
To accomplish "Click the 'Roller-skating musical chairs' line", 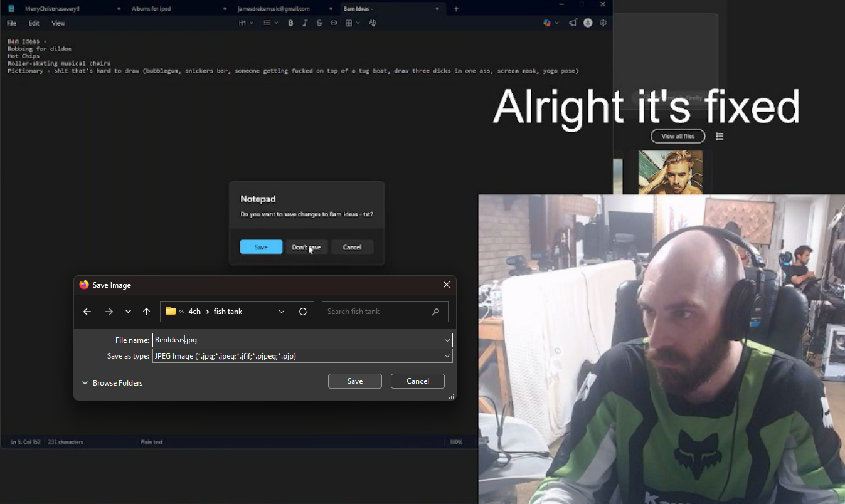I will [59, 64].
